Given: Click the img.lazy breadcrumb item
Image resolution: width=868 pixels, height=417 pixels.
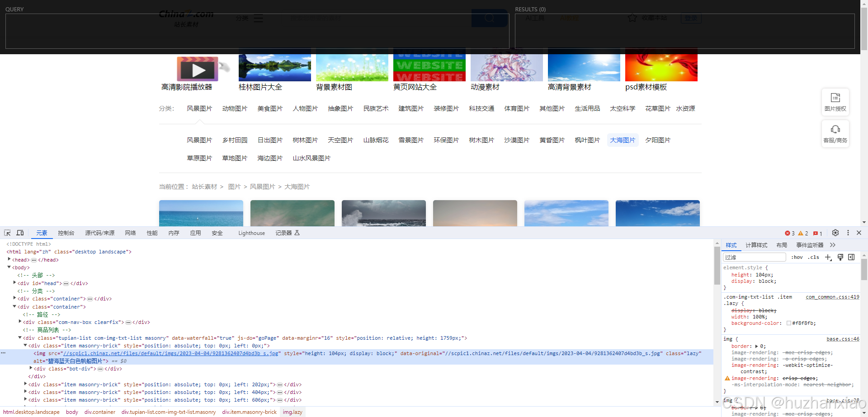Looking at the screenshot, I should click(x=292, y=412).
